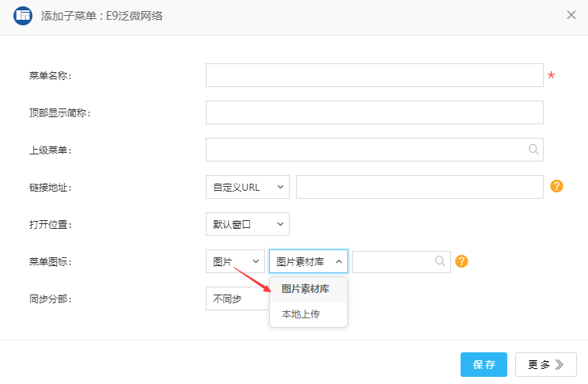Screen dimensions: 588x384
Task: Close the 添加子菜单 dialog
Action: [571, 15]
